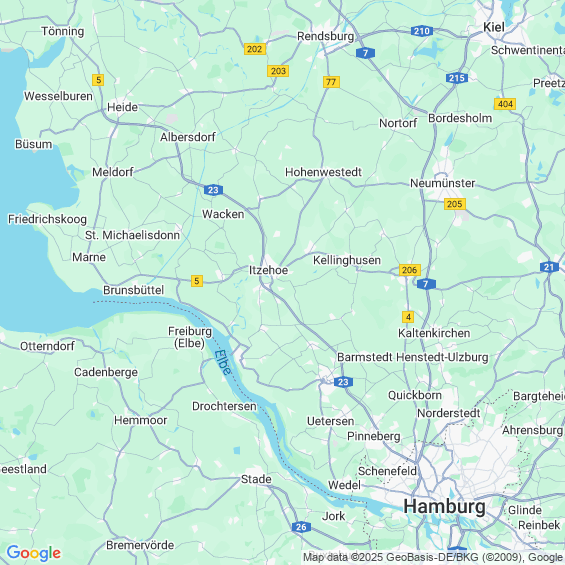Click the yellow 202 road shield

click(255, 49)
